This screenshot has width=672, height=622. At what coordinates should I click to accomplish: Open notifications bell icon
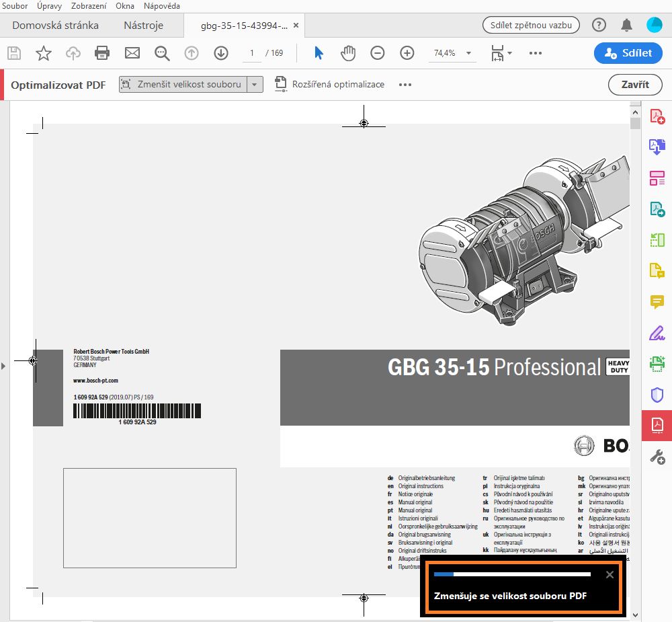coord(626,25)
